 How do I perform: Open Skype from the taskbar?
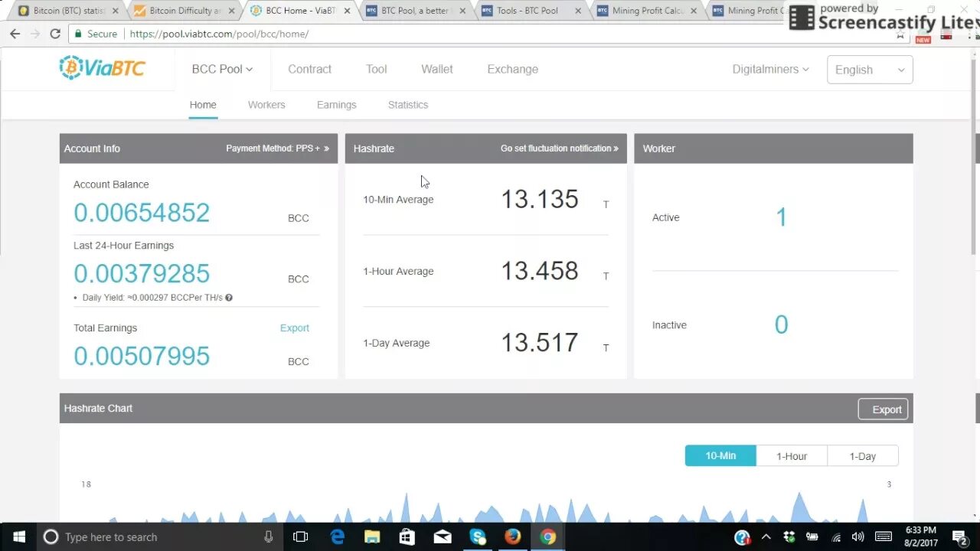pos(478,536)
